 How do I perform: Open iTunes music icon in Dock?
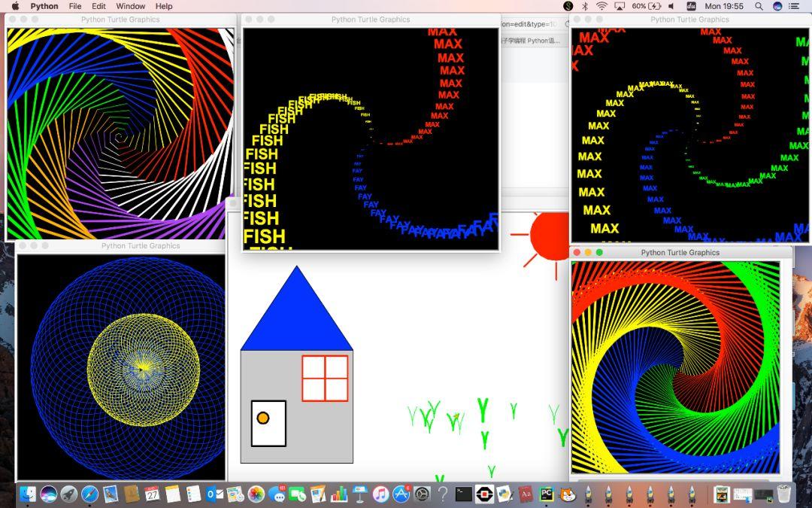380,494
